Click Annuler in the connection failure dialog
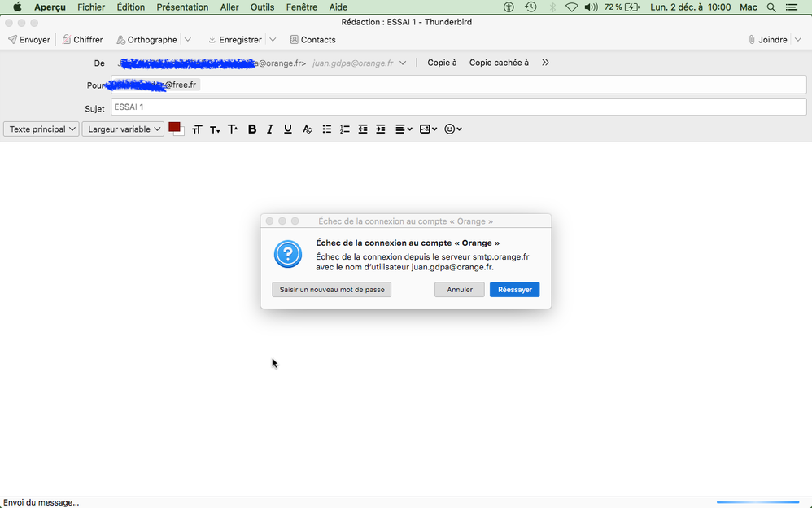This screenshot has height=508, width=812. [460, 289]
